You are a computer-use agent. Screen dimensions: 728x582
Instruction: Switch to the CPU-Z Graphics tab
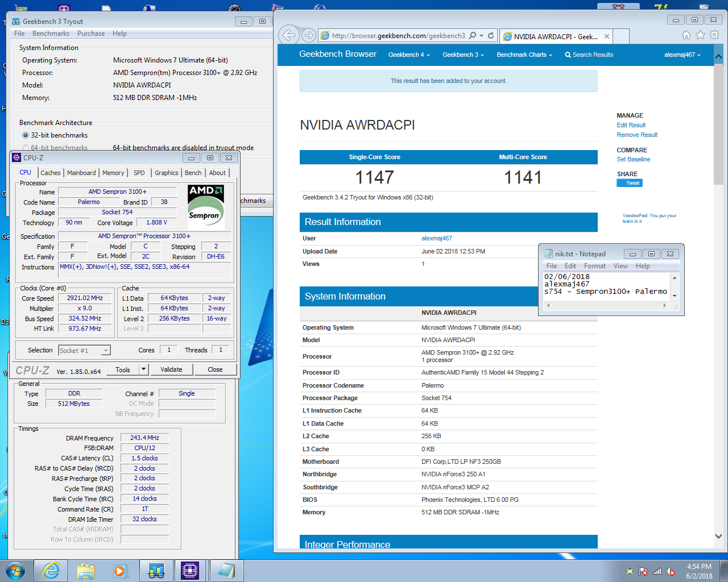[x=167, y=173]
